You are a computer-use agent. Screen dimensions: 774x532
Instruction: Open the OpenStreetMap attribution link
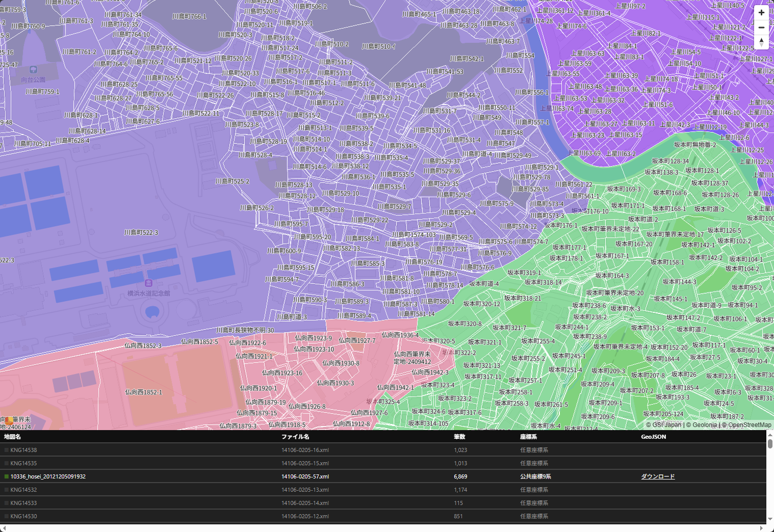pyautogui.click(x=749, y=425)
